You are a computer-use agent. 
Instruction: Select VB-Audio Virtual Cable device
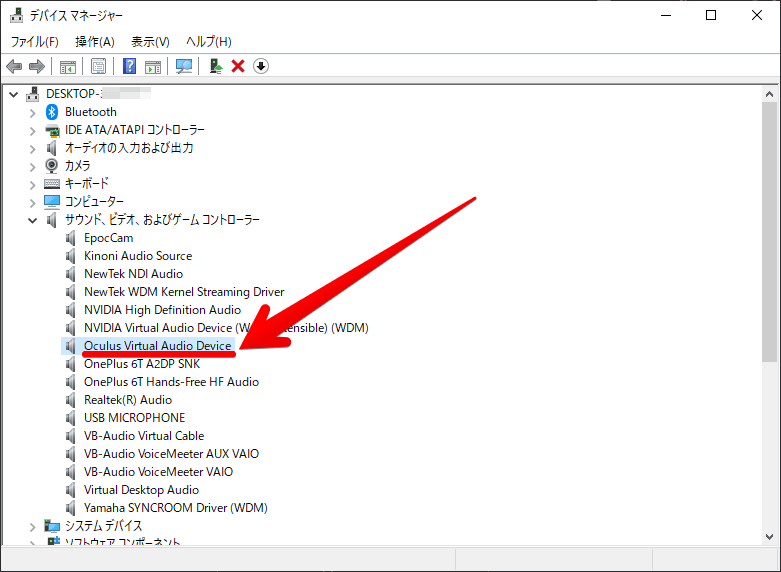[144, 436]
